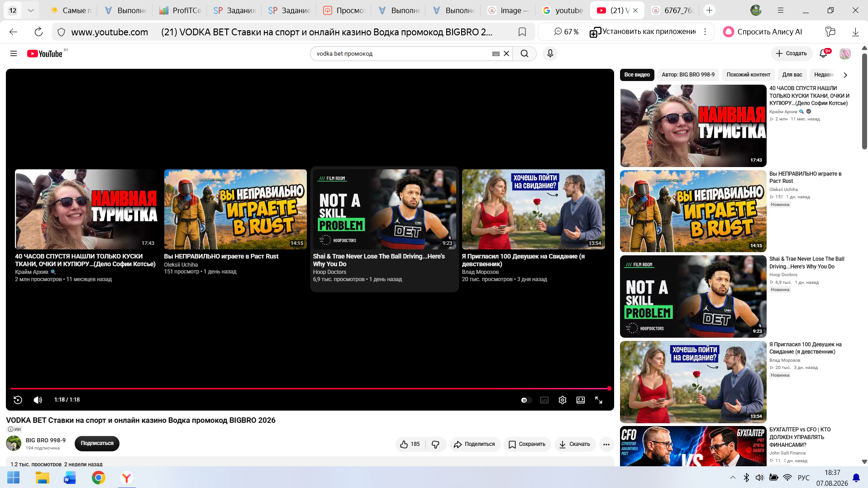Open the address bar three-dot menu
The image size is (868, 488).
coord(705,32)
